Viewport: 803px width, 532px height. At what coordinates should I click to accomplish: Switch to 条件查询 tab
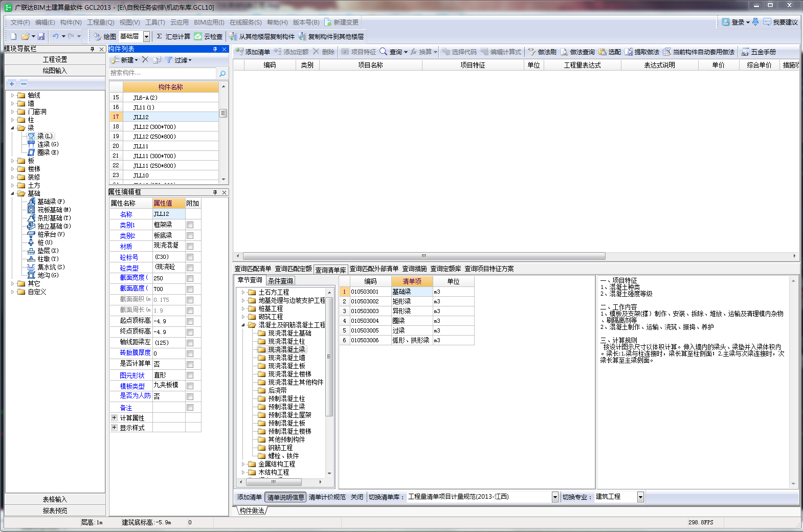tap(281, 281)
